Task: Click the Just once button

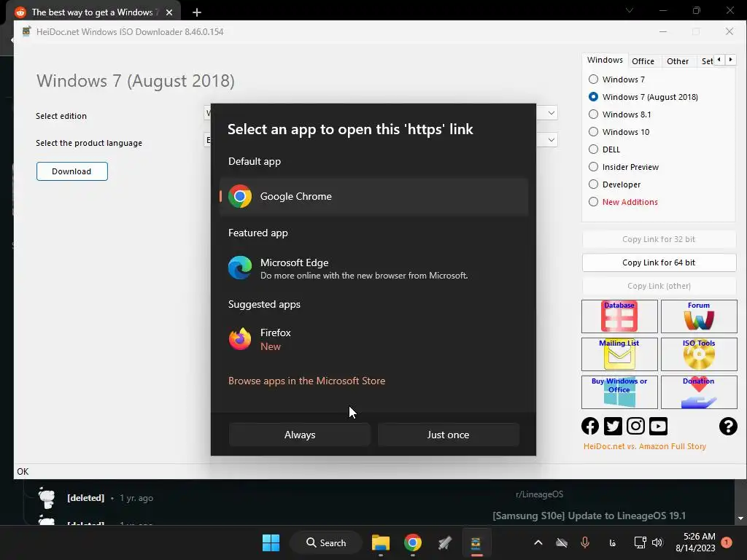Action: (449, 435)
